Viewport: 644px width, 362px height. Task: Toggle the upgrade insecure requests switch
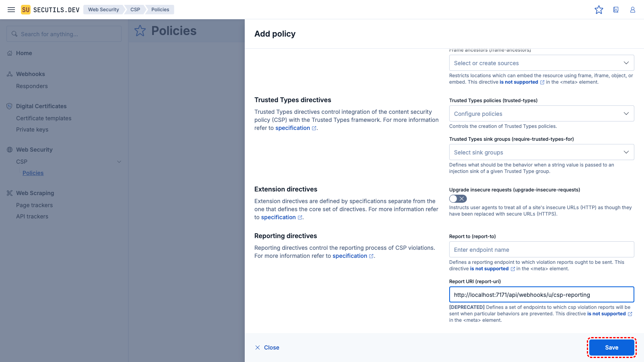458,199
